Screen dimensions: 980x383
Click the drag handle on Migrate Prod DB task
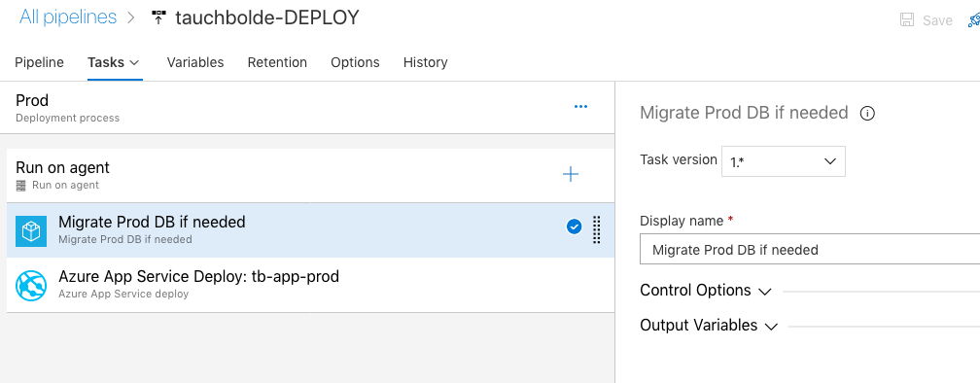click(596, 229)
